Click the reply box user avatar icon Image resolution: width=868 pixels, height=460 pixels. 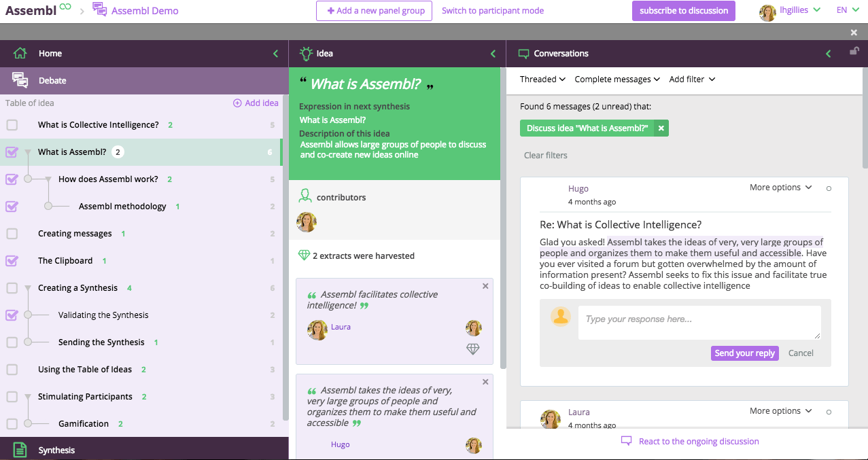561,317
